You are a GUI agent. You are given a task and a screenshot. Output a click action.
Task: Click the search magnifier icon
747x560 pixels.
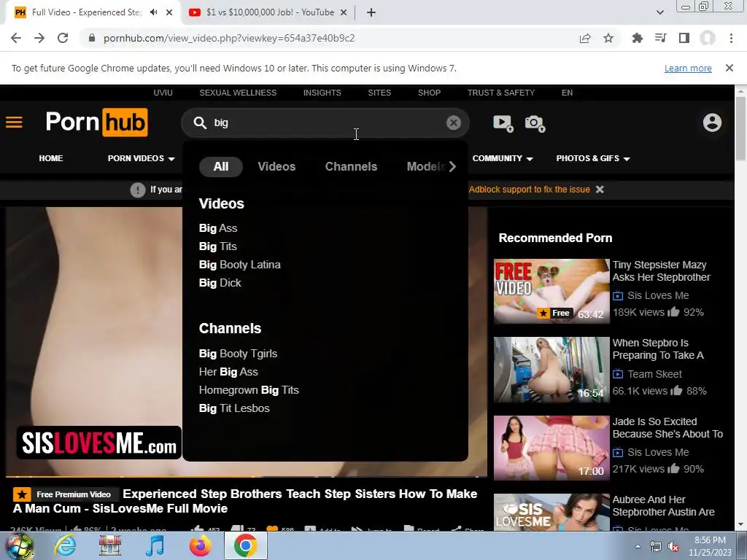point(200,122)
